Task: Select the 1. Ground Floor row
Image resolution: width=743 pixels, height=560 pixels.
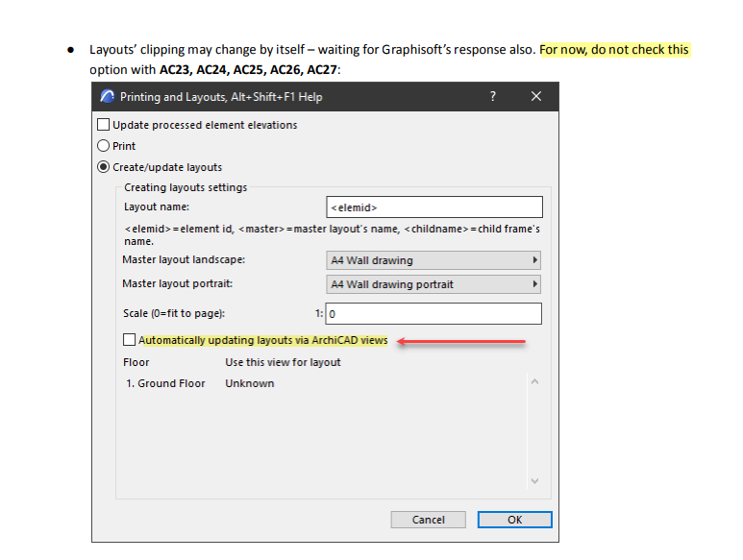Action: tap(165, 383)
